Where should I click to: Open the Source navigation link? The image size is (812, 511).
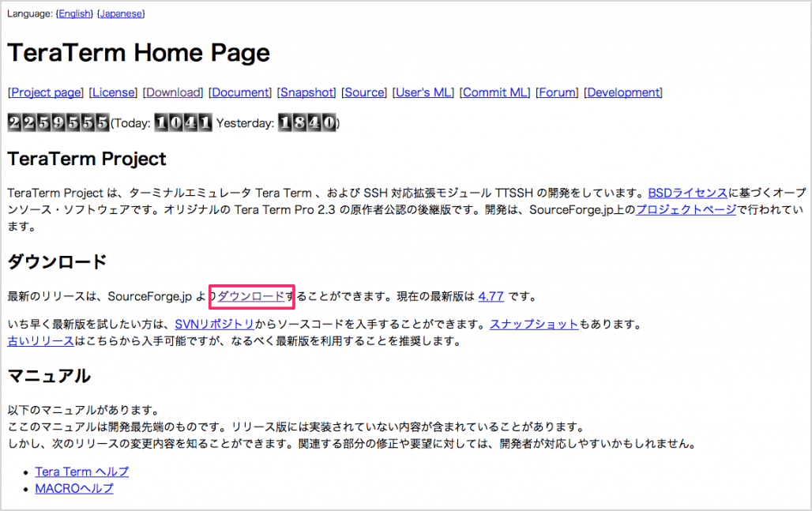tap(365, 92)
